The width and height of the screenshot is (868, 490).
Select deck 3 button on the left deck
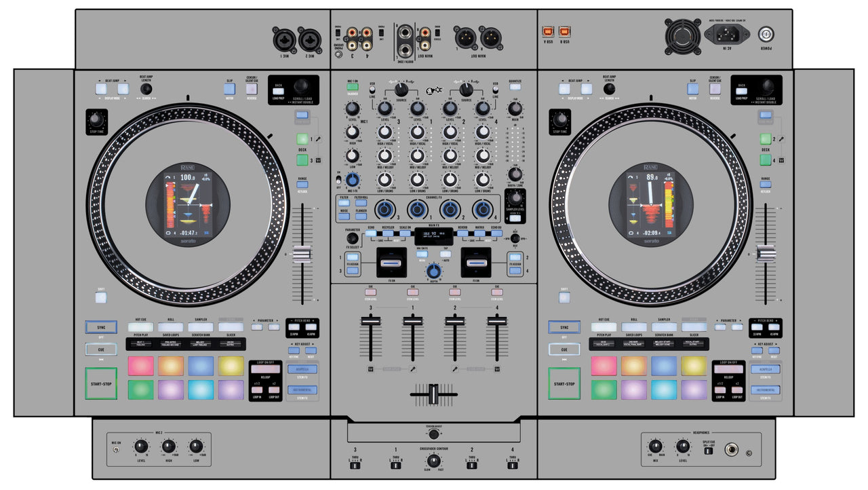[302, 161]
